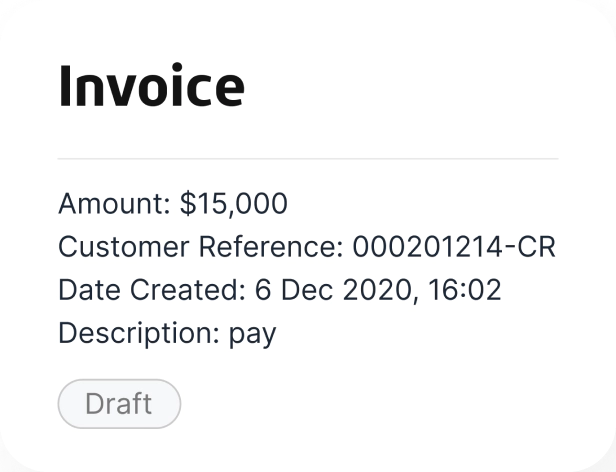Screen dimensions: 616x472
Task: Select the 6 Dec 2020 date
Action: tap(333, 290)
